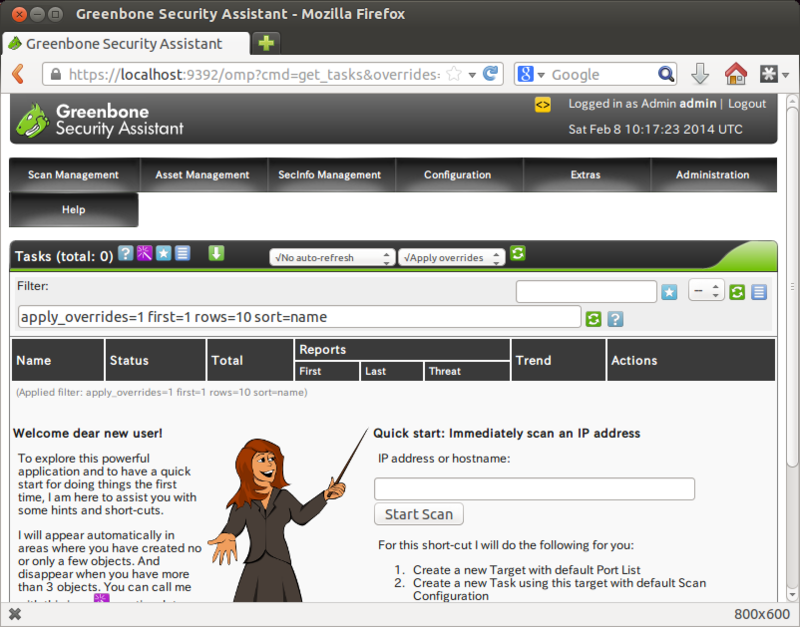Click Logout link
This screenshot has width=800, height=627.
pos(747,104)
